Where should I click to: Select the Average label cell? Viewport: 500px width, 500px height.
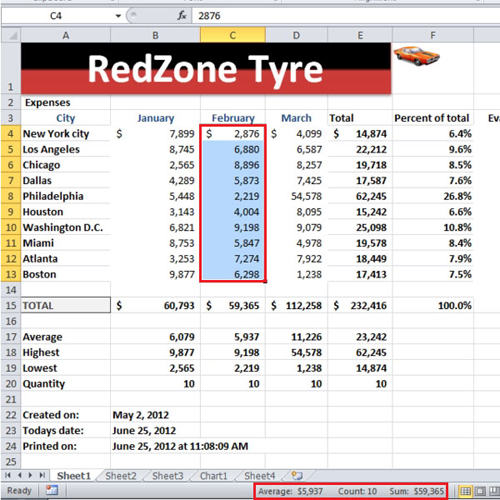coord(66,337)
